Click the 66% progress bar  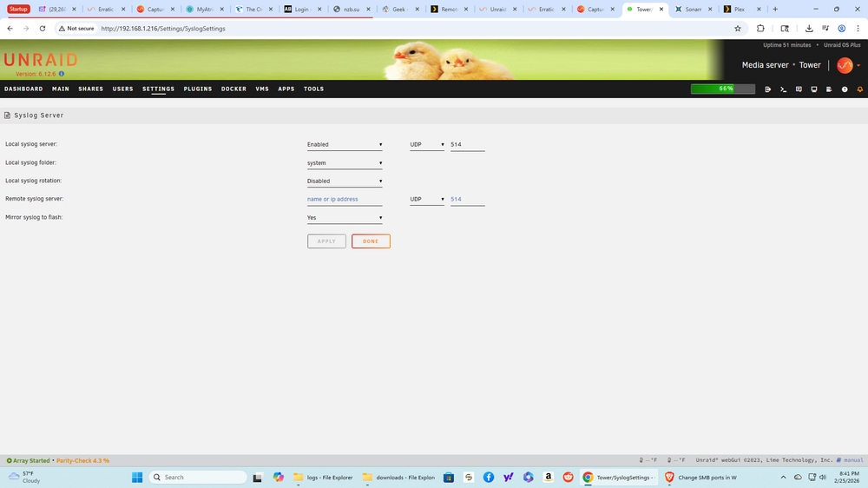coord(723,89)
